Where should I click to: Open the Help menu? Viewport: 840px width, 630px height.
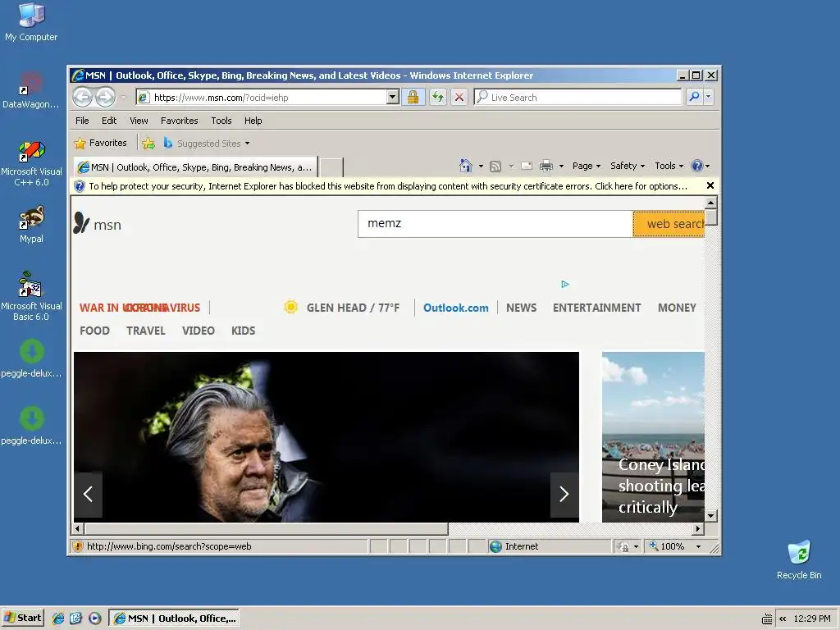coord(253,121)
